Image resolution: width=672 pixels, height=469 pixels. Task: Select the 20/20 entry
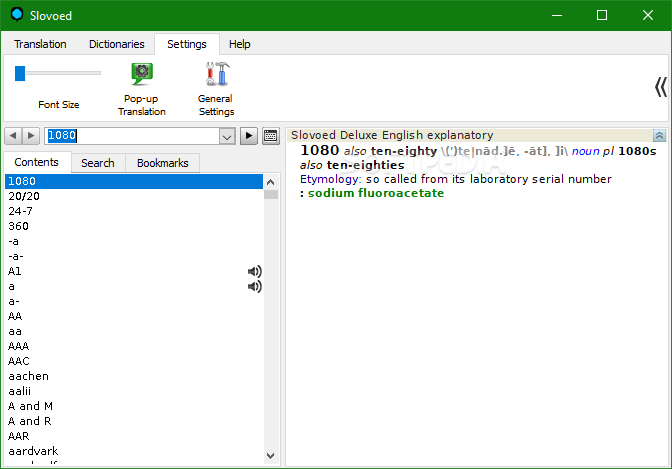pyautogui.click(x=134, y=196)
